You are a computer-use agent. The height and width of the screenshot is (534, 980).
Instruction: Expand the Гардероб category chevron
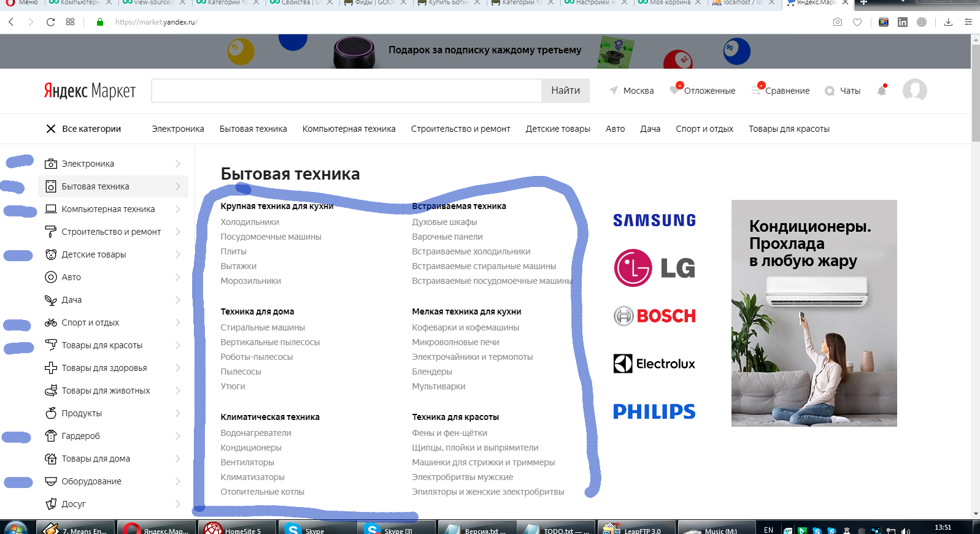pyautogui.click(x=177, y=436)
